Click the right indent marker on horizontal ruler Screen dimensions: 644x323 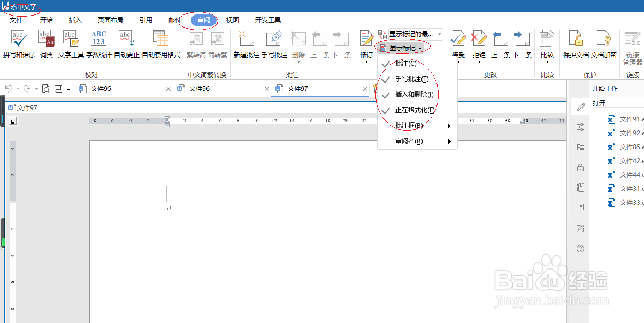pyautogui.click(x=523, y=122)
